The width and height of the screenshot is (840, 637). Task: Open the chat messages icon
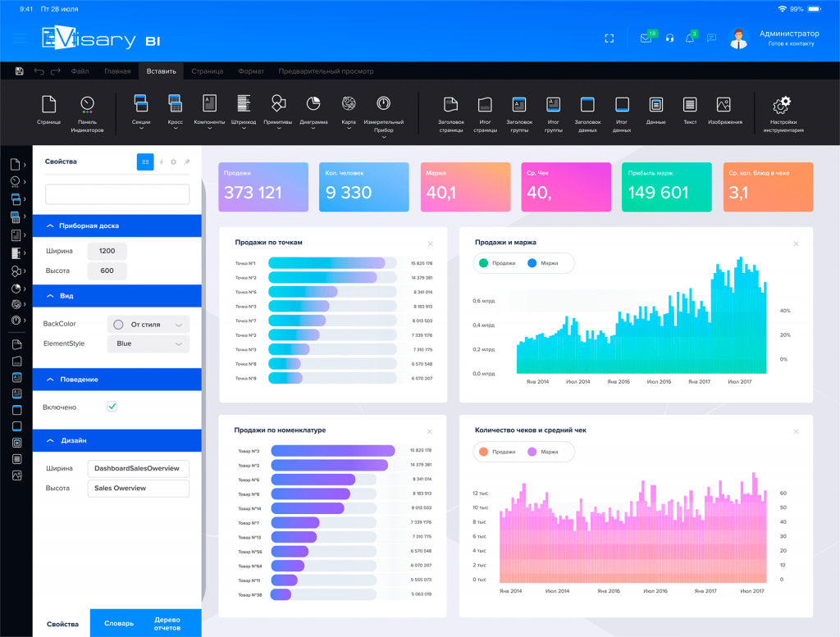[x=711, y=38]
